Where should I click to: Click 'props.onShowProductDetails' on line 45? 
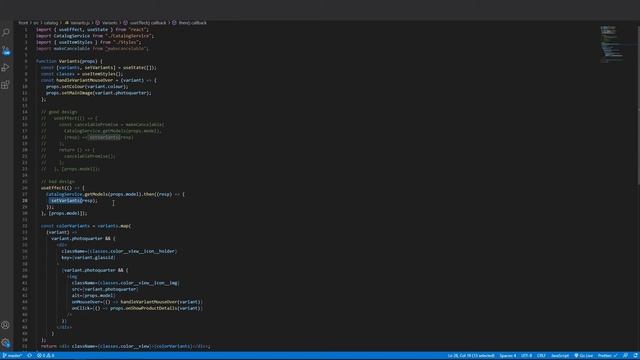(143, 308)
